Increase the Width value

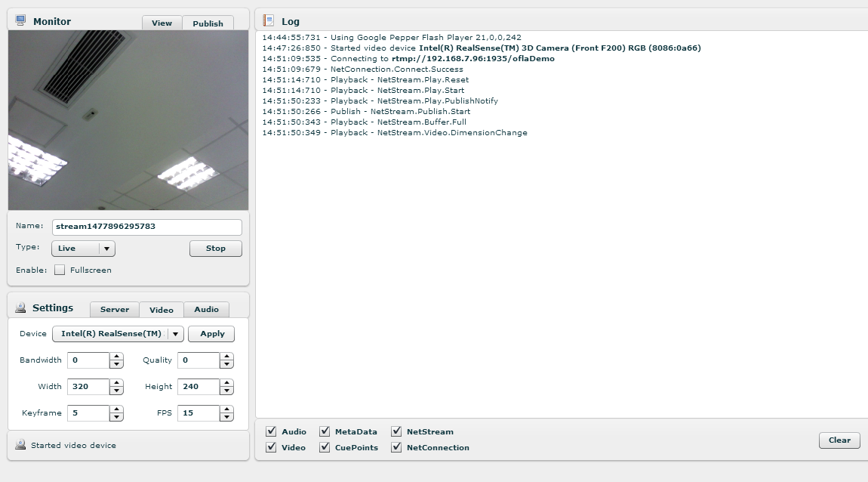116,383
